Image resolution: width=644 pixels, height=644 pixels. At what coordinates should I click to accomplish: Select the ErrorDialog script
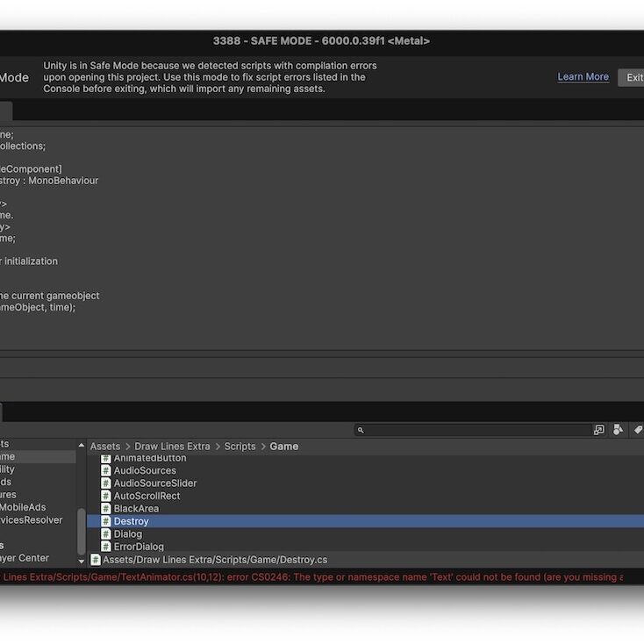[x=139, y=547]
